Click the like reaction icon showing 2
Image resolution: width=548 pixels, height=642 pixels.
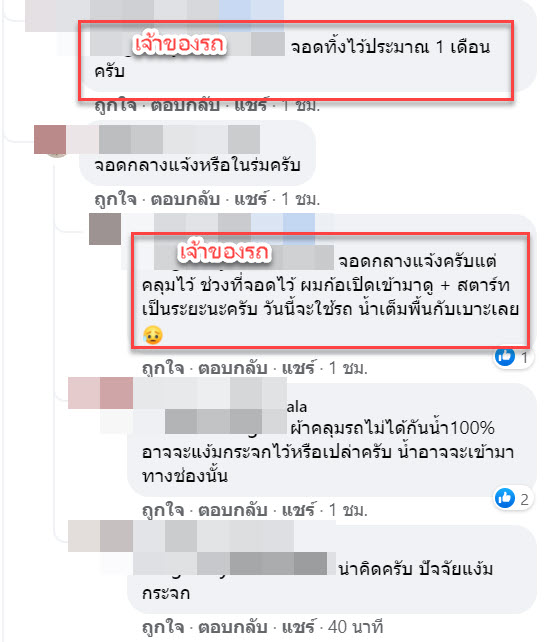[x=505, y=498]
